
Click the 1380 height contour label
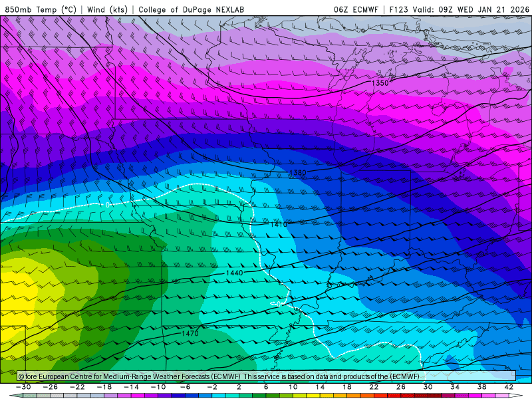pyautogui.click(x=298, y=173)
